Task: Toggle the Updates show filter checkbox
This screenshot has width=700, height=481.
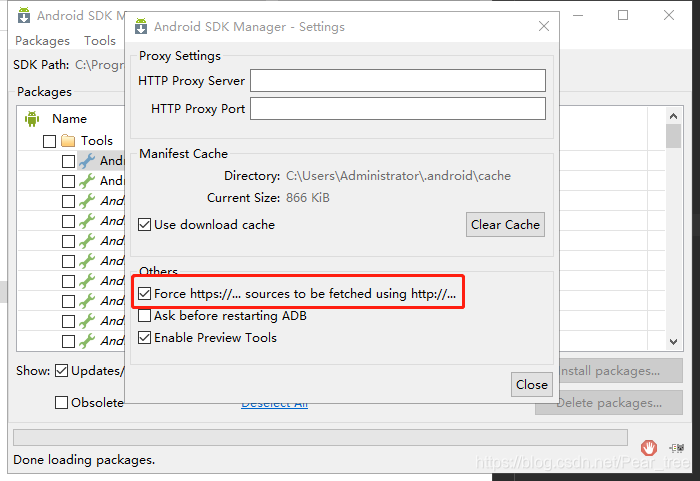Action: pos(61,371)
